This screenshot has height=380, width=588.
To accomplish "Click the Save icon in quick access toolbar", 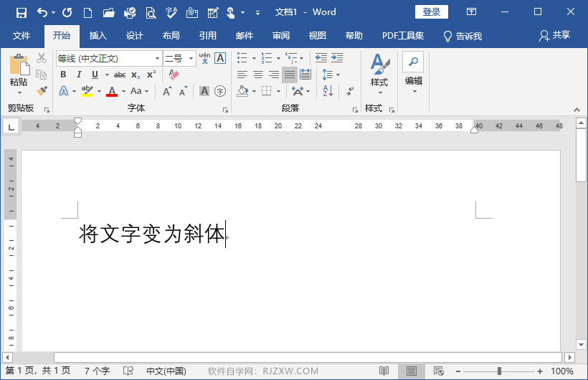I will (22, 13).
